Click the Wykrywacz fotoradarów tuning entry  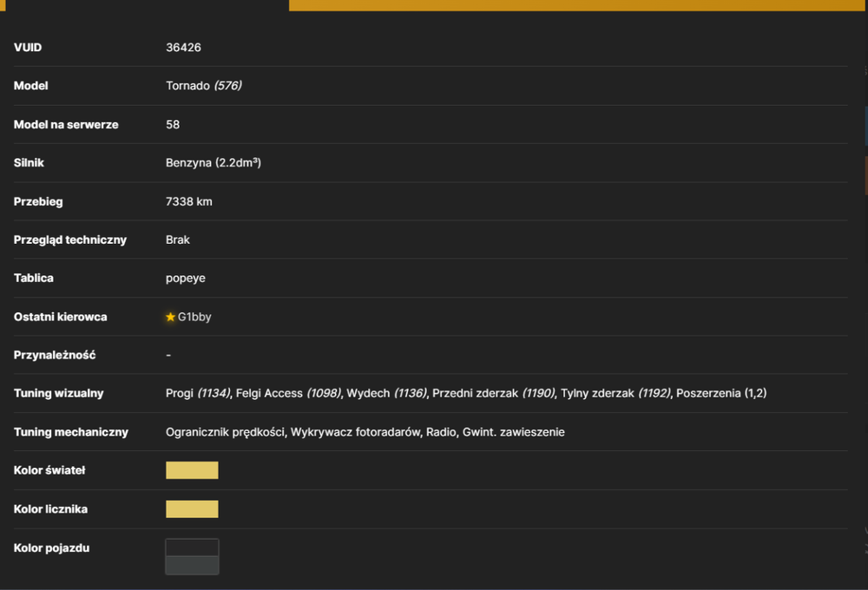tap(355, 432)
